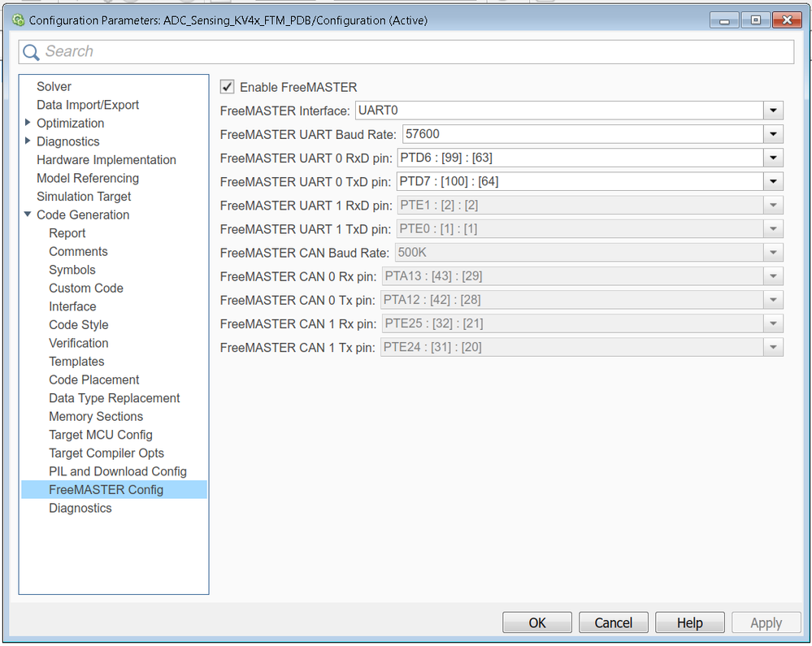812x646 pixels.
Task: Expand the Diagnostics tree arrow
Action: [x=28, y=141]
